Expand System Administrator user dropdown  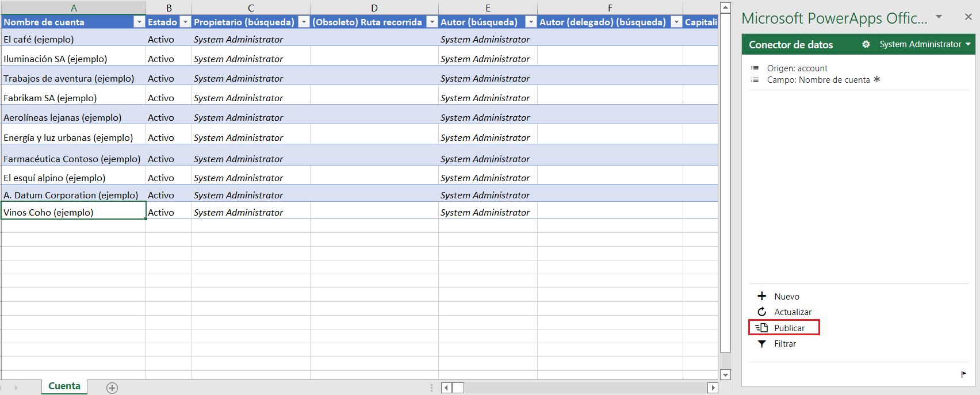tap(968, 44)
